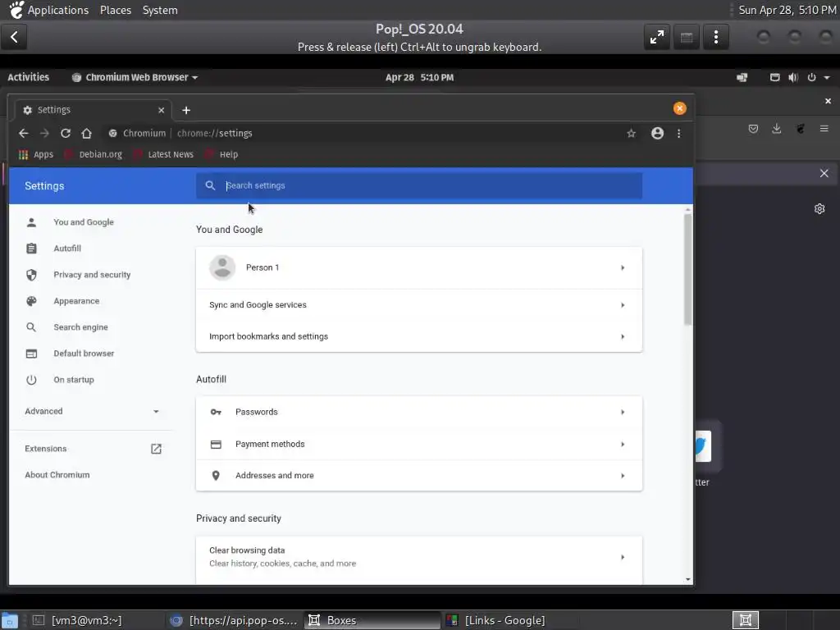Screen dimensions: 840x630
Task: Open the Chromium home page icon
Action: click(x=87, y=134)
